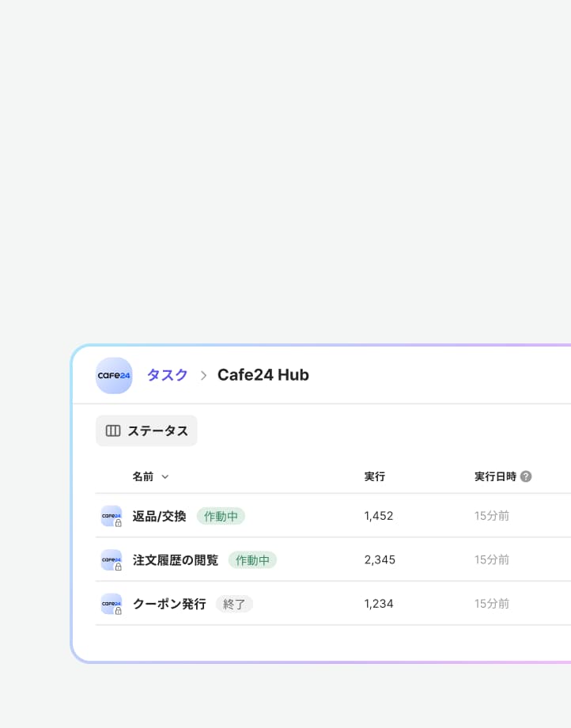571x728 pixels.
Task: Click the Cafe24 logo in the header
Action: [114, 375]
